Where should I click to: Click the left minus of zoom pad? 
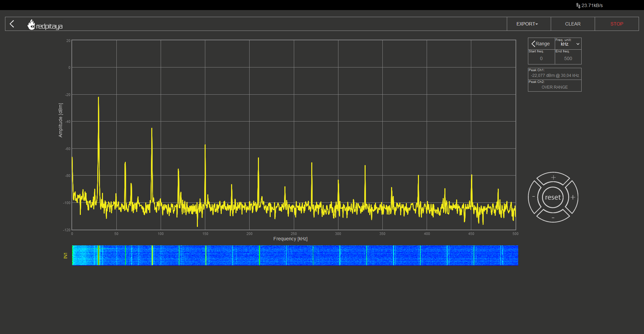pyautogui.click(x=534, y=197)
